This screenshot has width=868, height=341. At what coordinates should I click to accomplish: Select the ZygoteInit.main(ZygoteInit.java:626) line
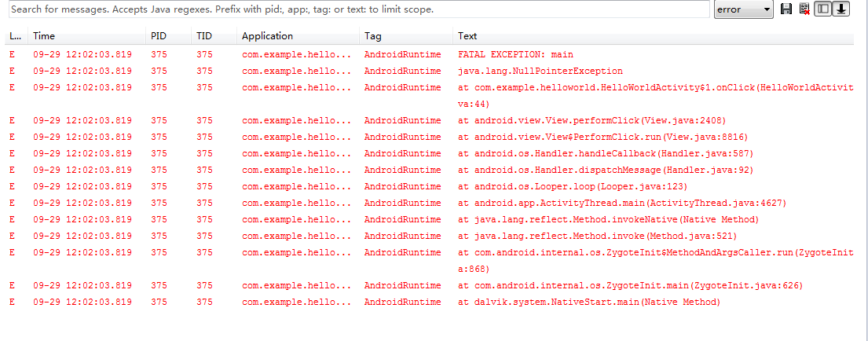tap(430, 286)
